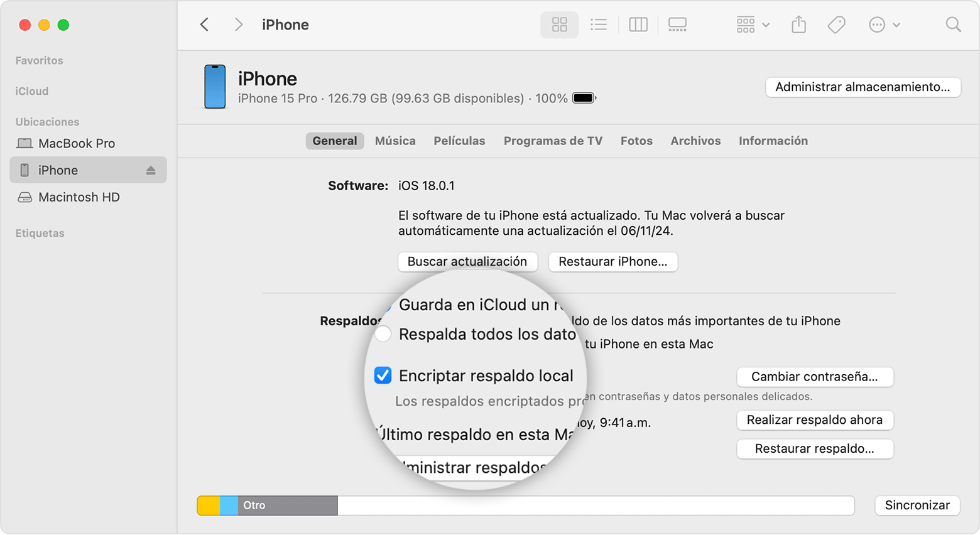This screenshot has width=980, height=535.
Task: Click the iPhone device picture
Action: [215, 87]
